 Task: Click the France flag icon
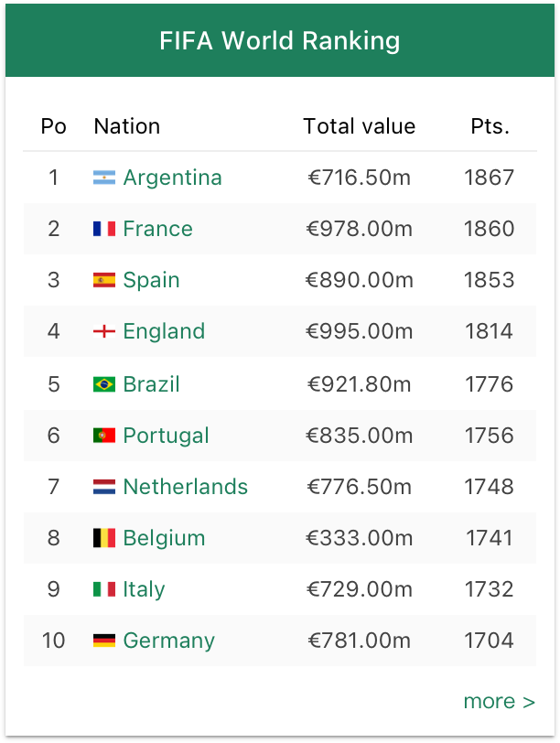[104, 229]
